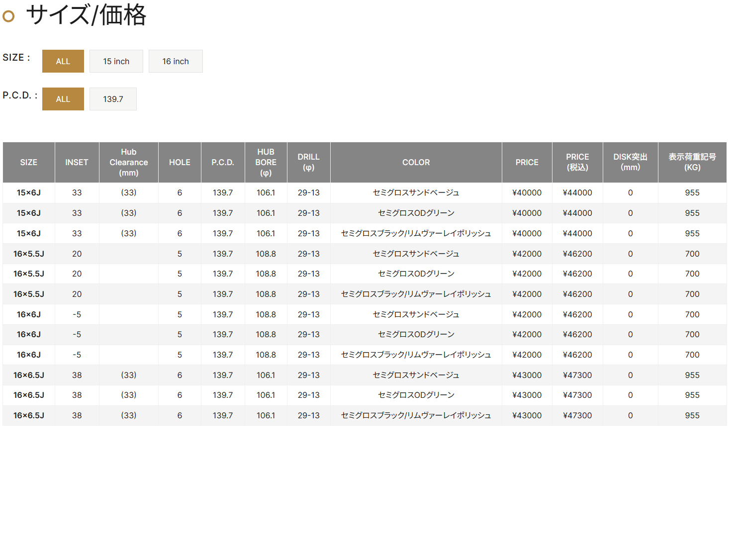Filter the table by 15 inch size

tap(116, 61)
